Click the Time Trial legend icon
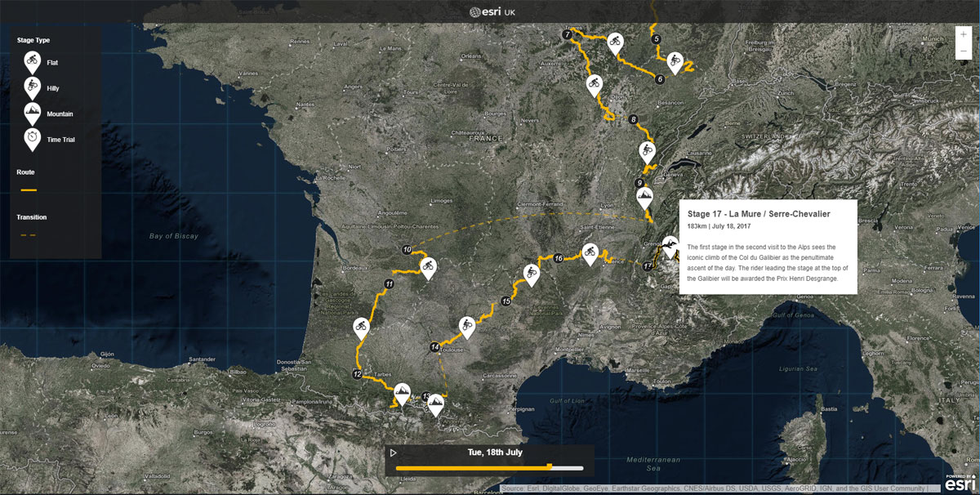The image size is (980, 495). click(x=32, y=137)
